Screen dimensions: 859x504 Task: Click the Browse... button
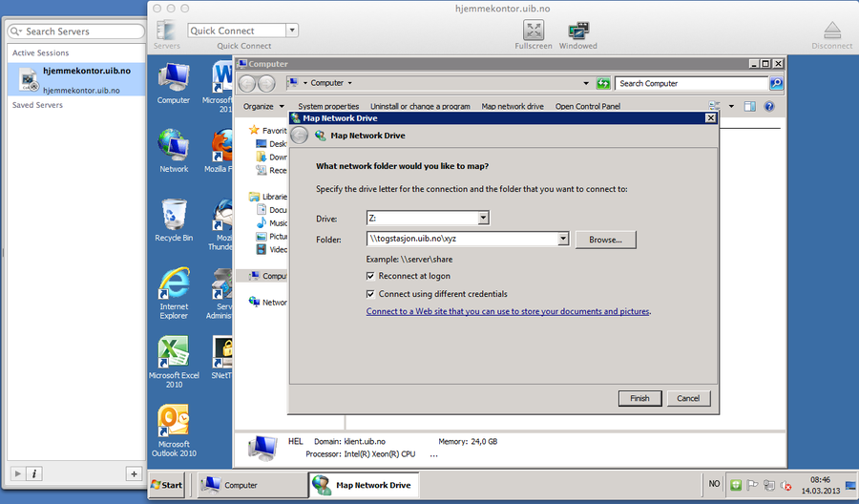click(605, 240)
